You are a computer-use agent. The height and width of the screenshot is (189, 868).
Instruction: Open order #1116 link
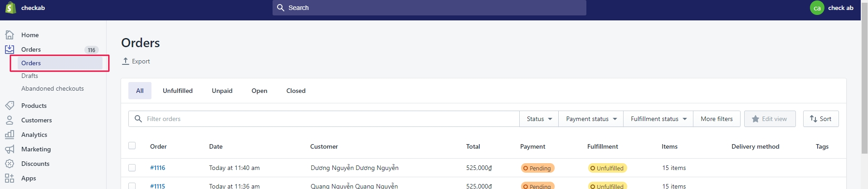pyautogui.click(x=157, y=168)
